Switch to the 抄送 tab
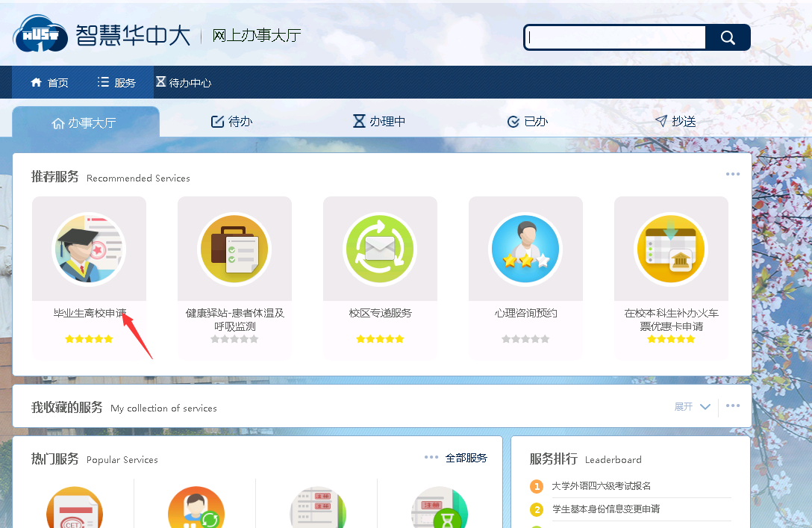 675,121
